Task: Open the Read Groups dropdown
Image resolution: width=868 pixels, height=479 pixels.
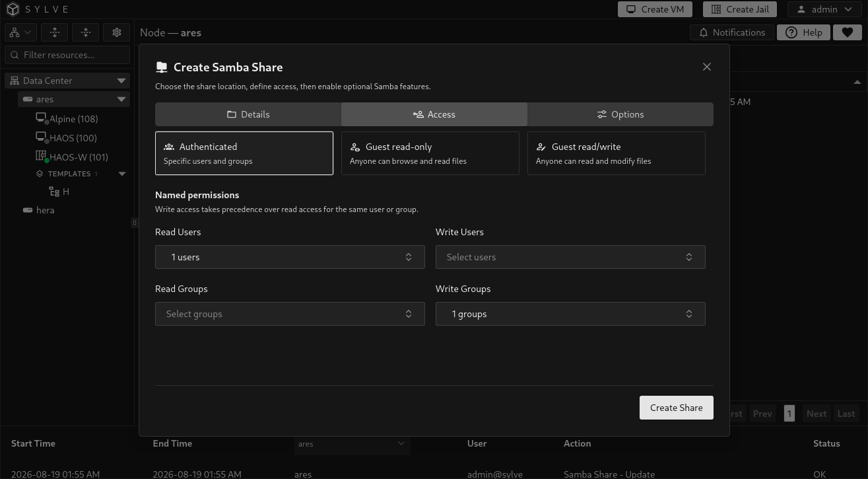Action: point(290,314)
